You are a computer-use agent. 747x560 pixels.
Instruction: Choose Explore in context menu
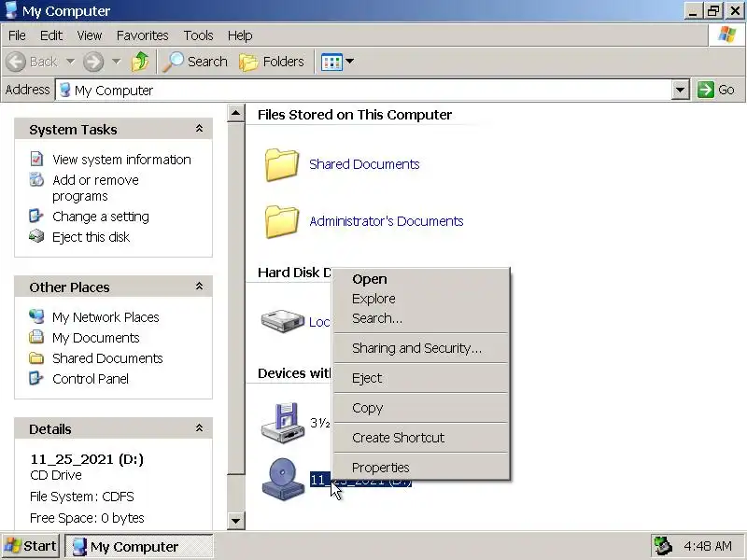click(422, 299)
